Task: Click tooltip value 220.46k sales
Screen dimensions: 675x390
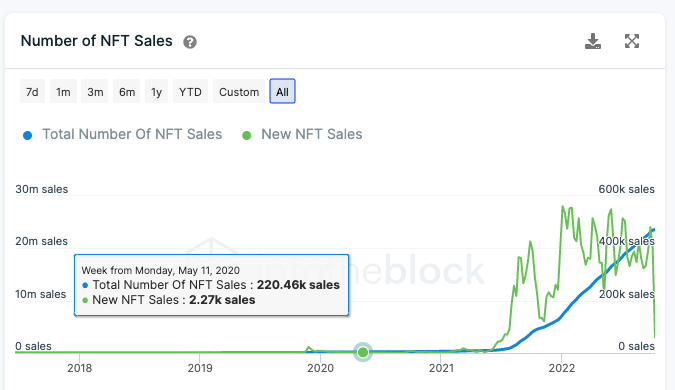Action: (x=298, y=285)
